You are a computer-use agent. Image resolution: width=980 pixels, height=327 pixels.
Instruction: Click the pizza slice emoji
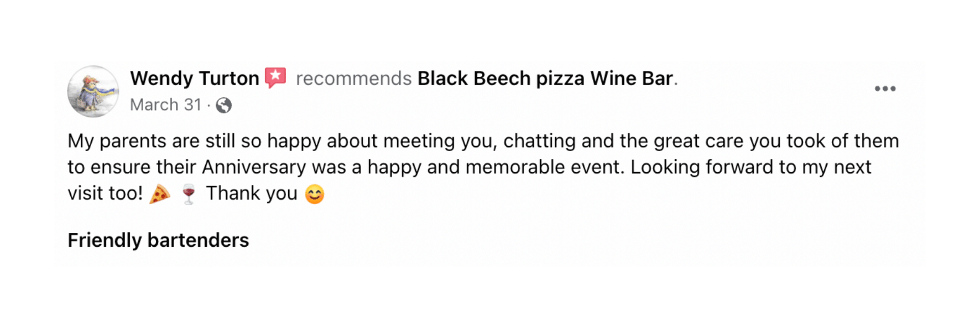click(x=160, y=194)
